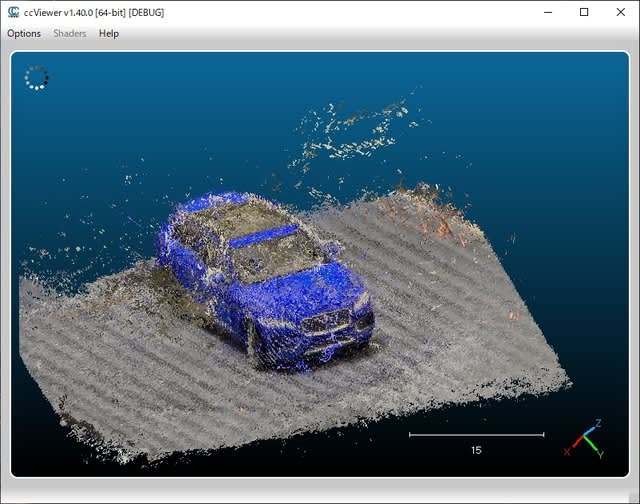Maximize the ccViewer window
640x504 pixels.
click(x=584, y=12)
